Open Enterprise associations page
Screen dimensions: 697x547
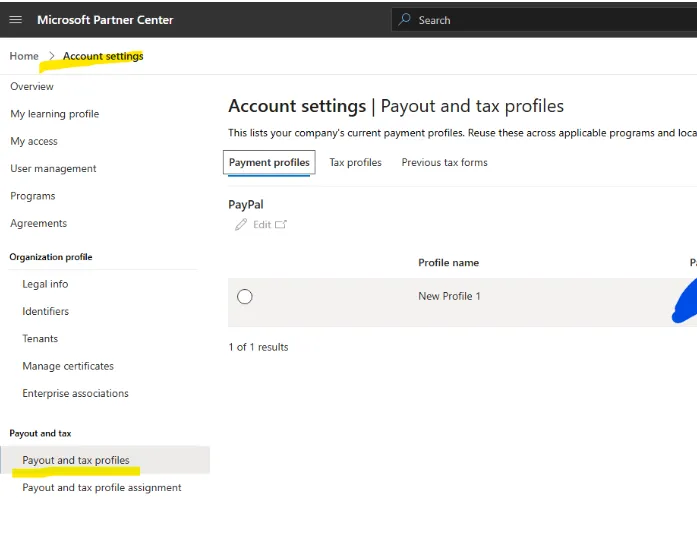[76, 394]
